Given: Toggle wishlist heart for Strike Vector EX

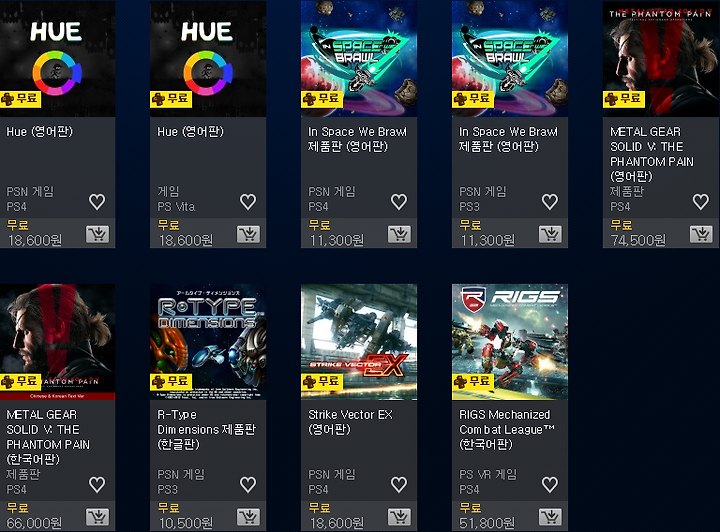Looking at the screenshot, I should tap(399, 484).
